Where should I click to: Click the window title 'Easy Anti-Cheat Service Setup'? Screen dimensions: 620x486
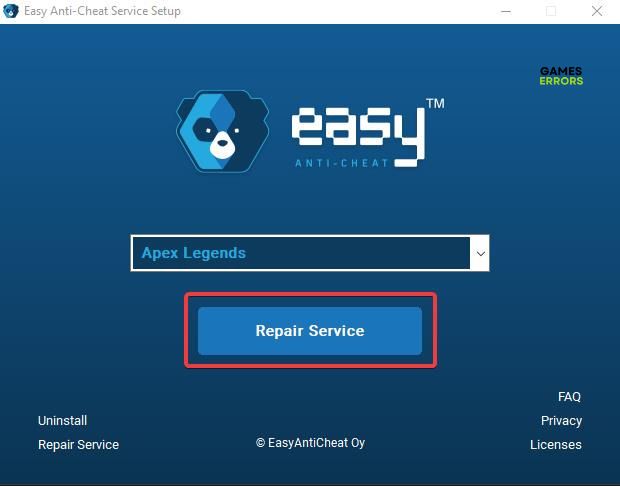pos(102,11)
